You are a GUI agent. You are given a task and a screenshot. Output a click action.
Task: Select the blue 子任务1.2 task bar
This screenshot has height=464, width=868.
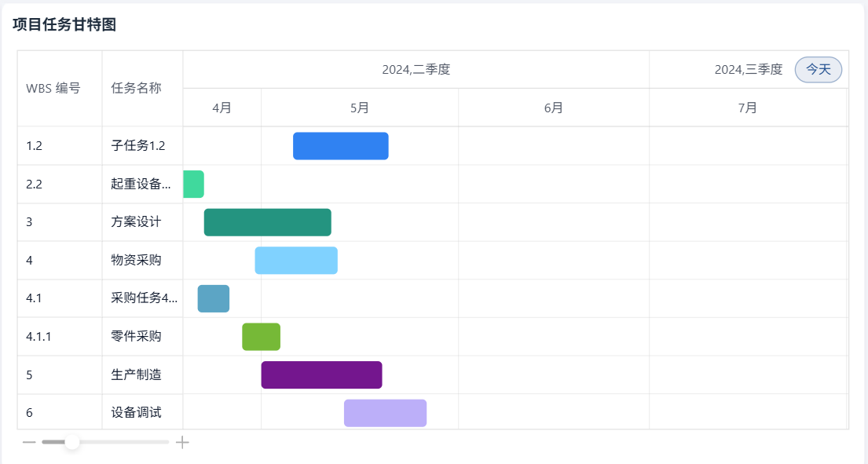pyautogui.click(x=340, y=146)
